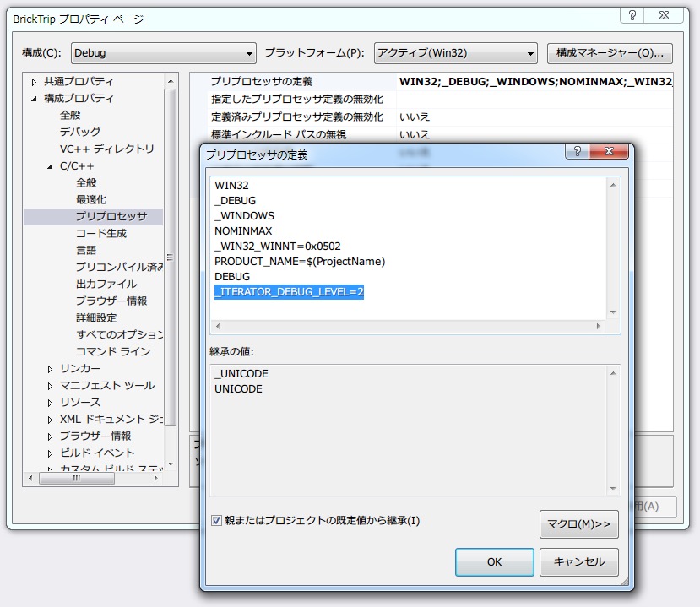
Task: Click the help question mark in the プリプロセッサの定義 dialog
Action: (x=577, y=151)
